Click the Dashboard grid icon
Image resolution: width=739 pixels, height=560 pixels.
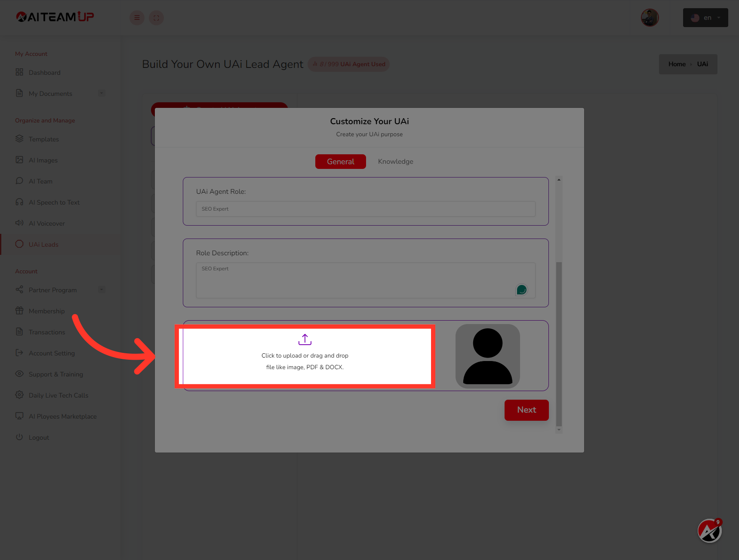pos(19,72)
